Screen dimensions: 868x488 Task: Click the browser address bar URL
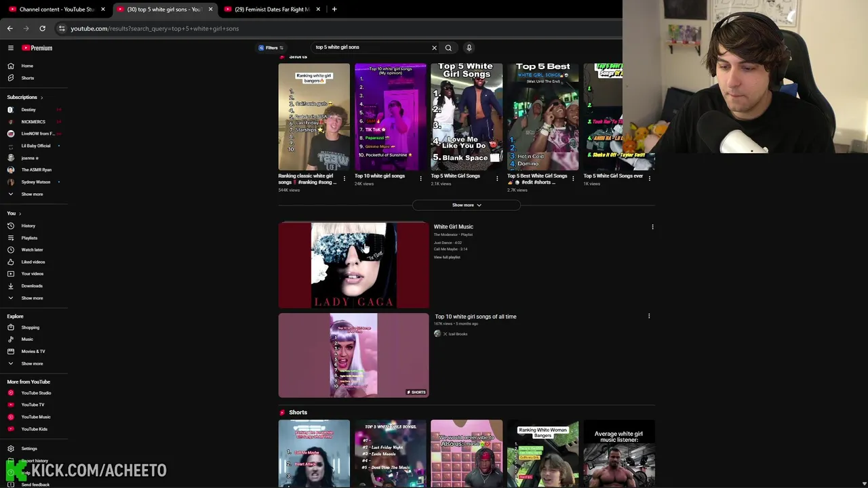coord(155,28)
